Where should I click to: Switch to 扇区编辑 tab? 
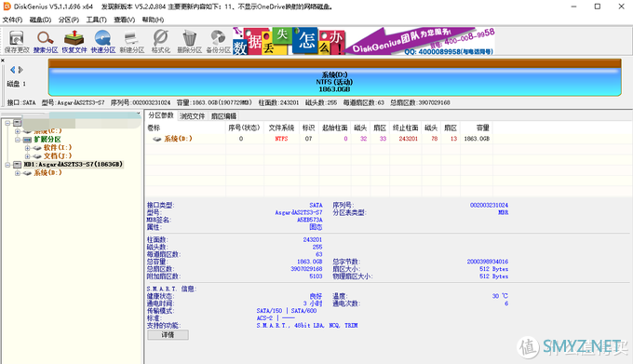click(224, 116)
